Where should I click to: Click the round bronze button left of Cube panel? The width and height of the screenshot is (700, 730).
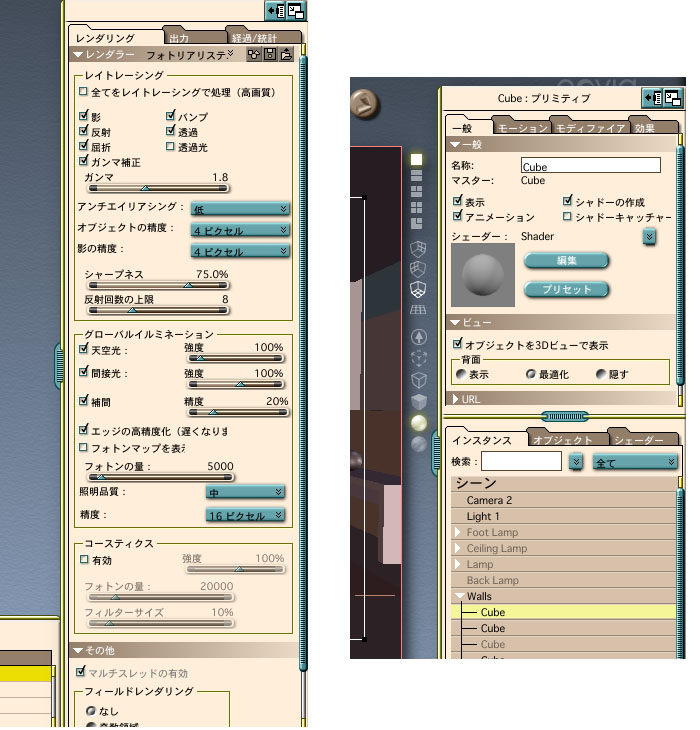tap(363, 102)
